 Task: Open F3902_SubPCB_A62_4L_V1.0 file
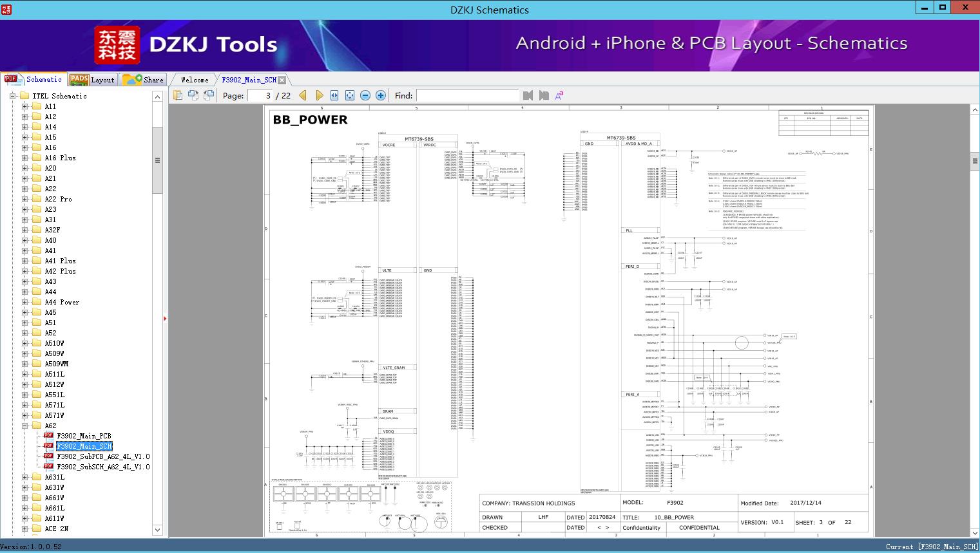click(x=103, y=456)
